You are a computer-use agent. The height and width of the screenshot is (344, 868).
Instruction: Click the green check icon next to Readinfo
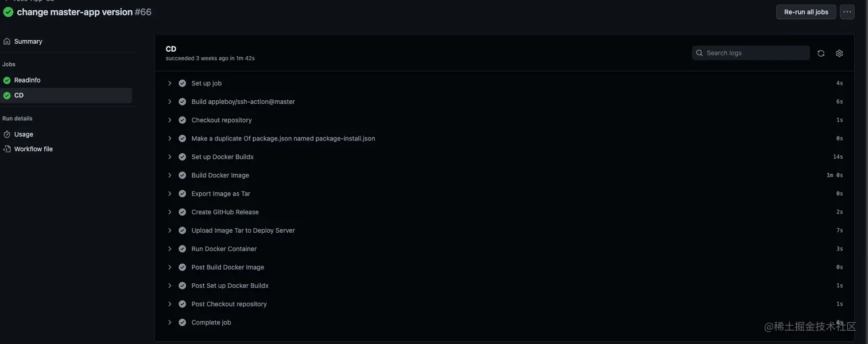7,80
